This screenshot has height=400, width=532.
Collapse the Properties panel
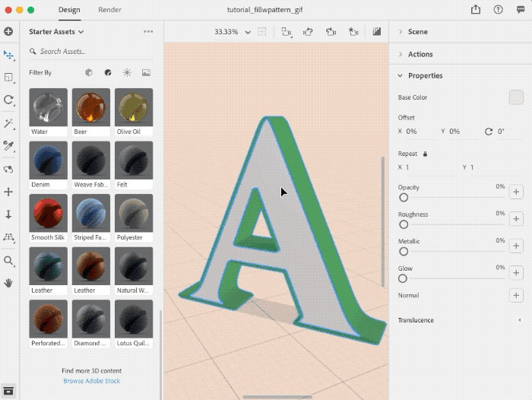point(401,75)
